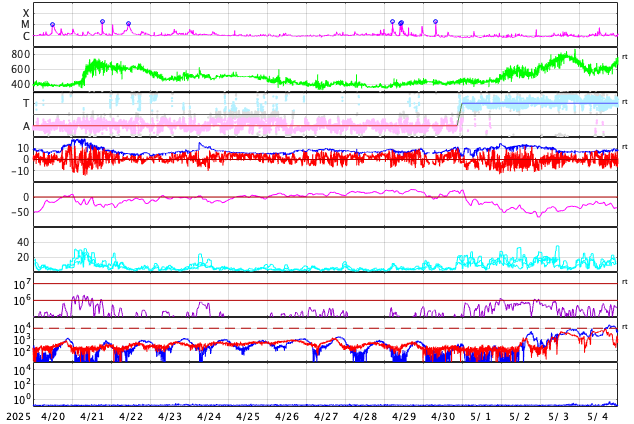
Task: Click the 4/26 date label
Action: pos(287,416)
